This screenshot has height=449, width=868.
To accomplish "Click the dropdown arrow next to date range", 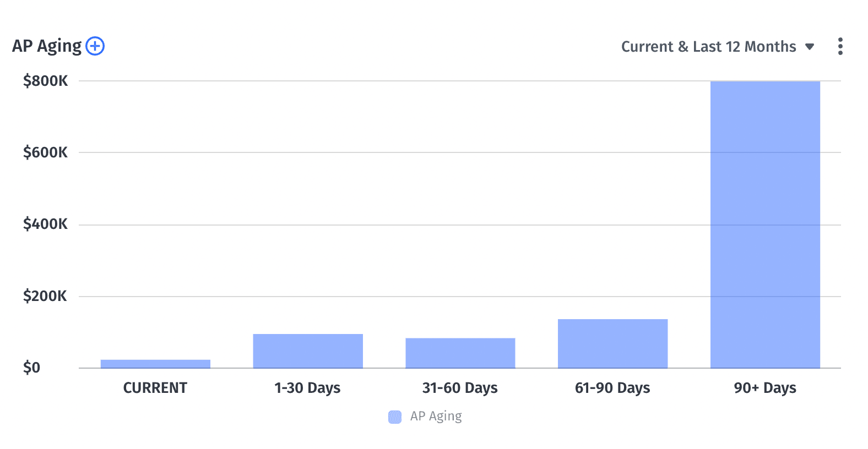I will tap(810, 47).
